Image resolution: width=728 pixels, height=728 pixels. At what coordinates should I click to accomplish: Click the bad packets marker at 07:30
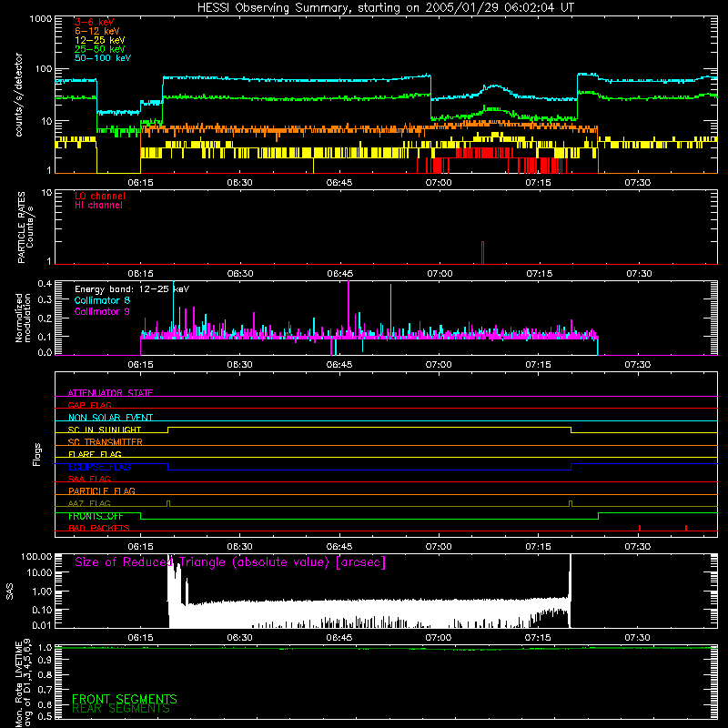(x=640, y=528)
